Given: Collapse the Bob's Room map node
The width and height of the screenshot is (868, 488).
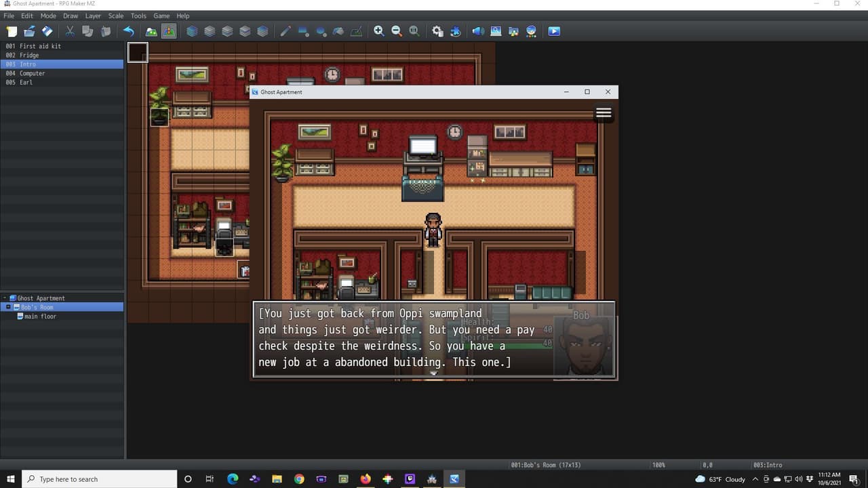Looking at the screenshot, I should pyautogui.click(x=9, y=307).
